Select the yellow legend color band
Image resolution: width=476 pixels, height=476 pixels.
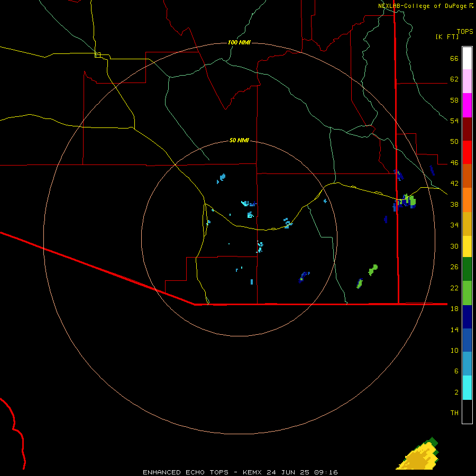click(x=467, y=246)
